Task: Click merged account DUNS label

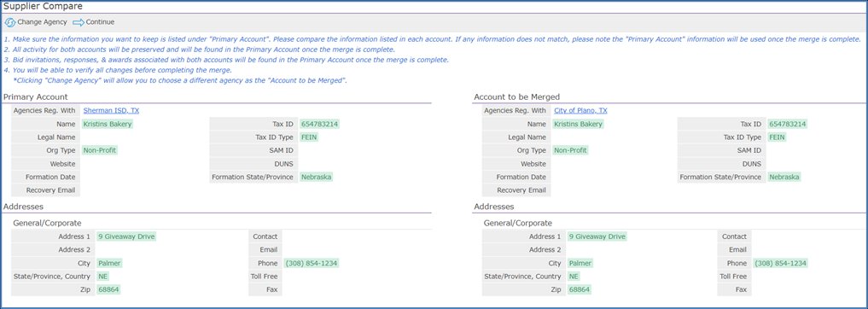Action: pos(752,164)
